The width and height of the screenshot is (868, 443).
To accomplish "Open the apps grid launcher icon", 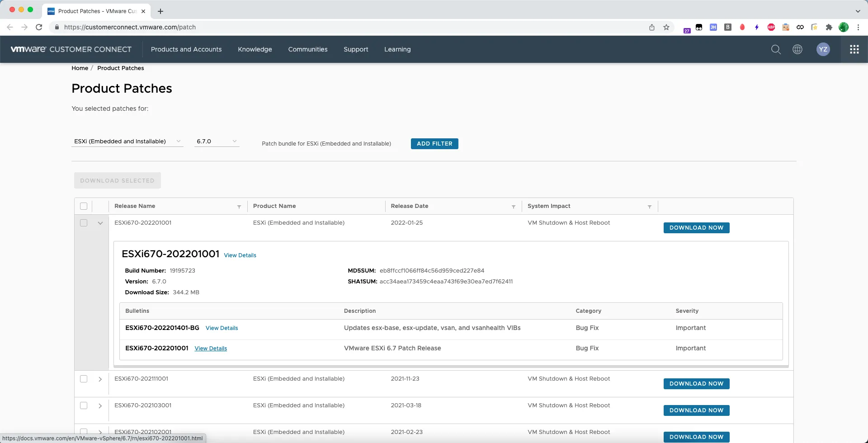I will pyautogui.click(x=854, y=49).
